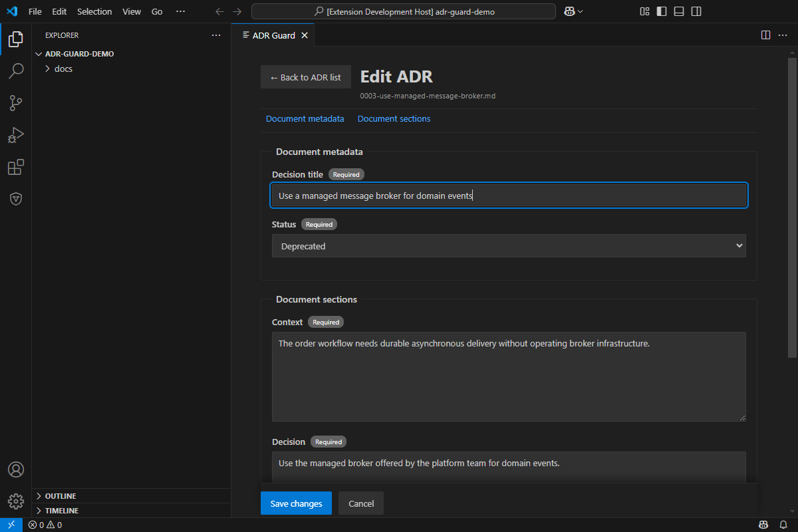Click the 0003-use-managed-message-broker.md filename
The height and width of the screenshot is (532, 798).
(428, 96)
